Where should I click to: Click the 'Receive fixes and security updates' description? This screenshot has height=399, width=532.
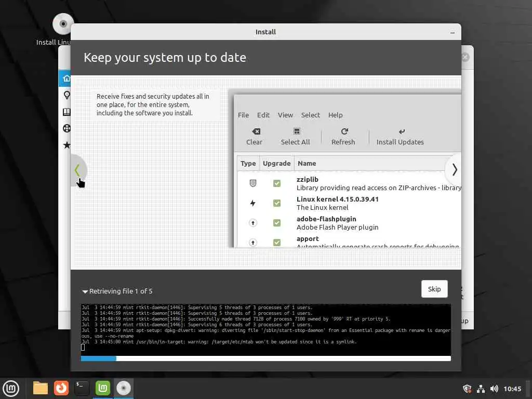pyautogui.click(x=153, y=105)
